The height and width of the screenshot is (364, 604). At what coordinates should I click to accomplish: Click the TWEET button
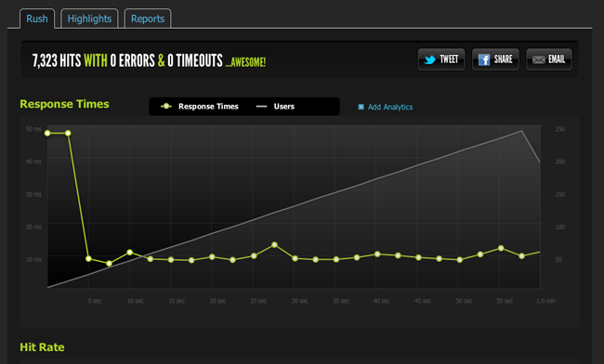[x=441, y=59]
